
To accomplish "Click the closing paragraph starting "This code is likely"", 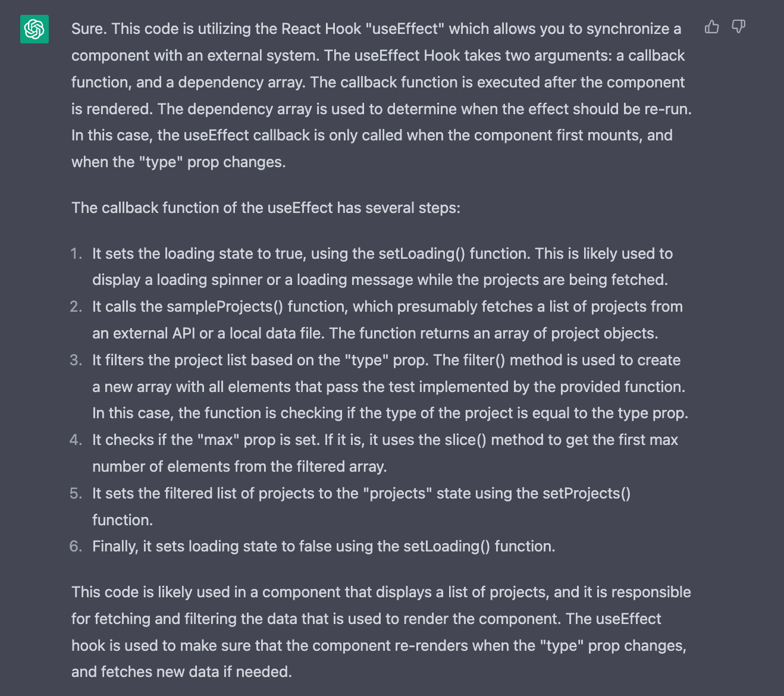I will tap(381, 632).
